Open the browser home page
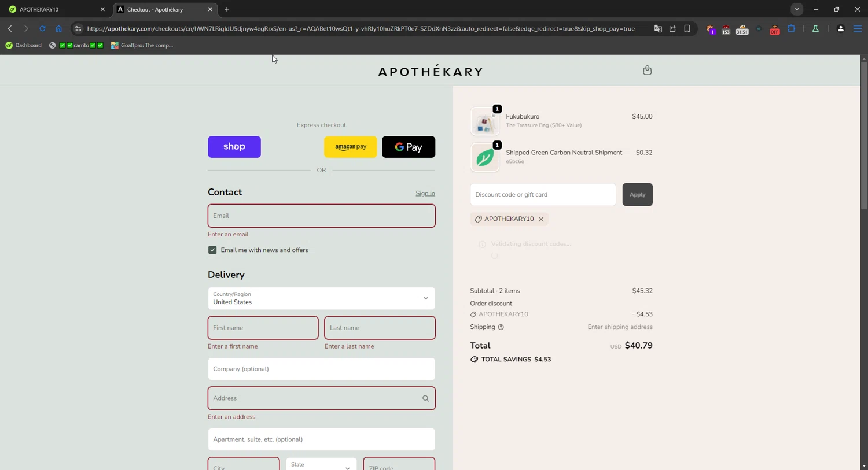Viewport: 868px width, 470px height. 58,28
